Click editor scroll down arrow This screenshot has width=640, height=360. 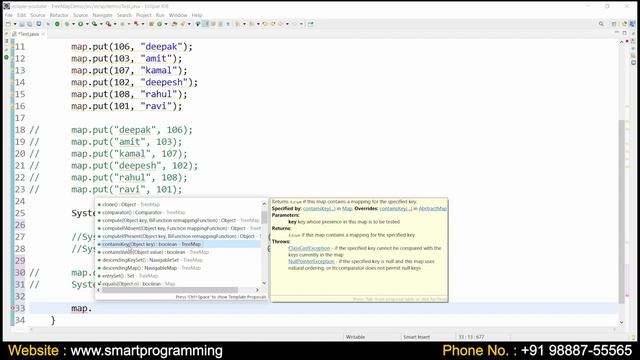(x=622, y=322)
